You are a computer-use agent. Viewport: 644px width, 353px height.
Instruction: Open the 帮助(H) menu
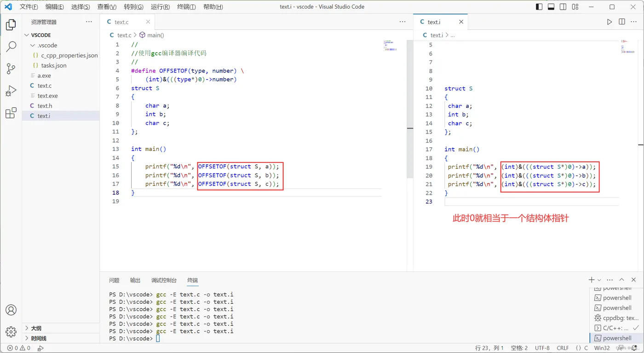point(213,7)
